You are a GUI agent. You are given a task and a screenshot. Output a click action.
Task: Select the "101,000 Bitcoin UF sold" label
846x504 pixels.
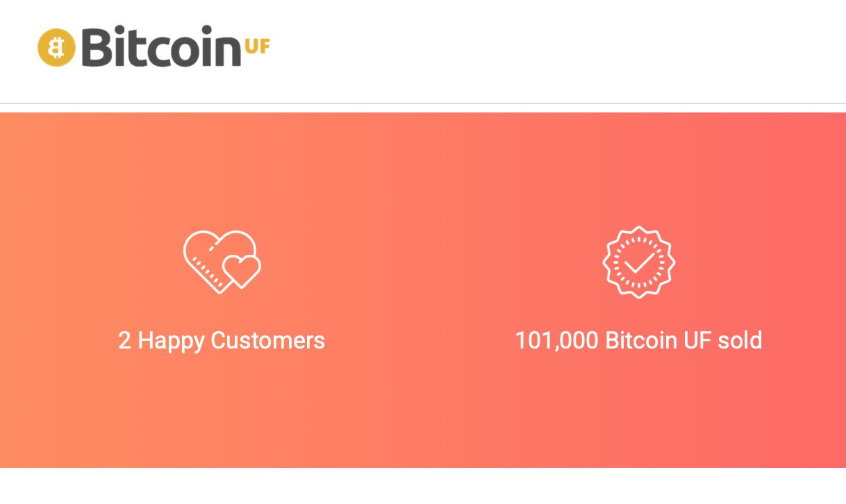[x=639, y=341]
